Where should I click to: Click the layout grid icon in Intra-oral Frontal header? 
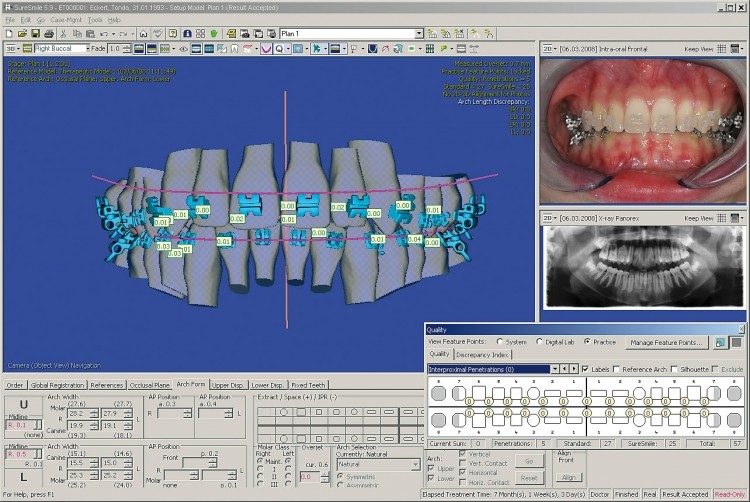(x=722, y=49)
